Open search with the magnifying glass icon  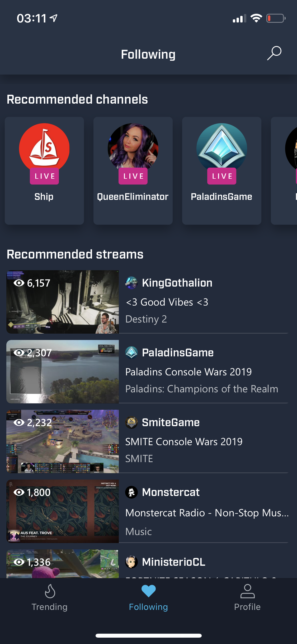274,53
